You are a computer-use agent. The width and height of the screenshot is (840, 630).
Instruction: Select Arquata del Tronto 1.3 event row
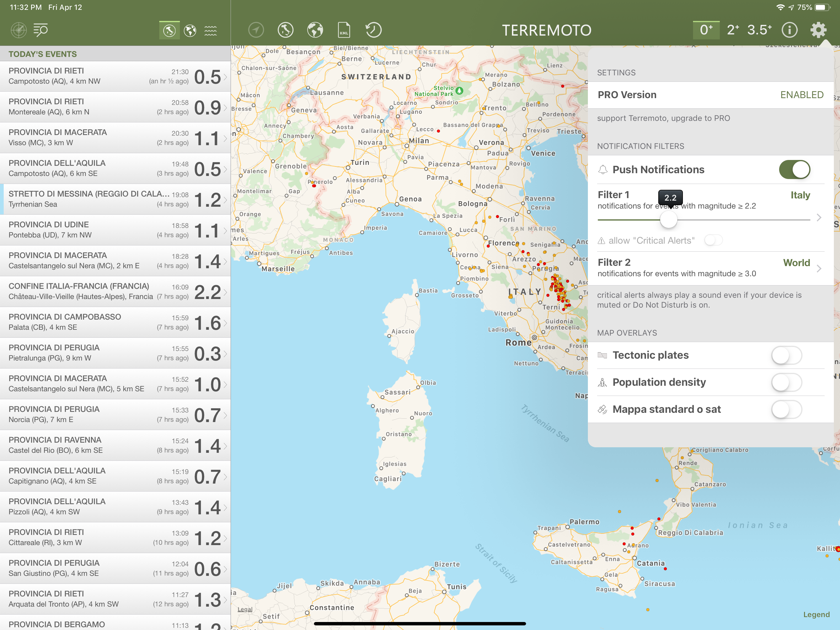click(115, 600)
